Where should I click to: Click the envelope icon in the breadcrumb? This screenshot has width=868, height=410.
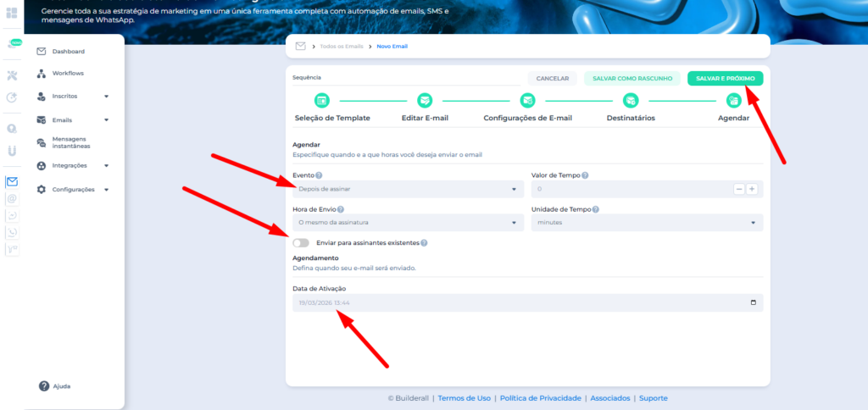tap(300, 46)
